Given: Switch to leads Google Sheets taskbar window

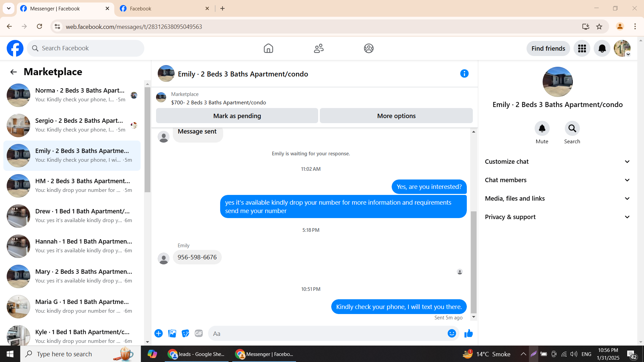Looking at the screenshot, I should [x=197, y=354].
